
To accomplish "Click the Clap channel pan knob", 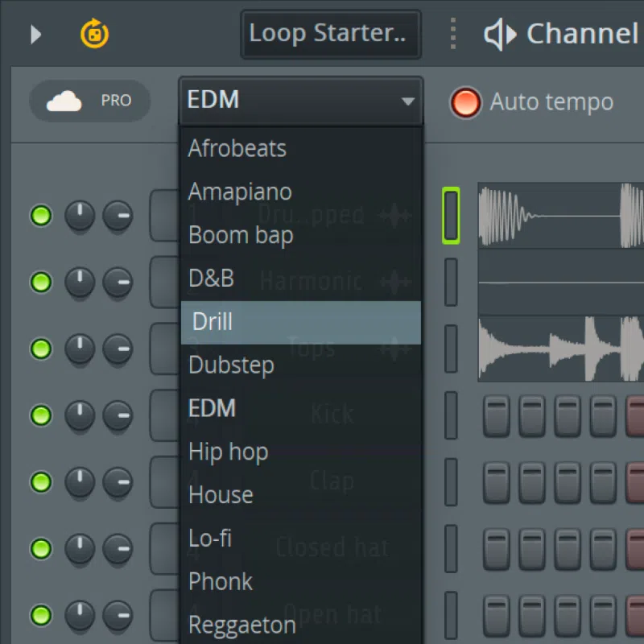I will coord(80,481).
